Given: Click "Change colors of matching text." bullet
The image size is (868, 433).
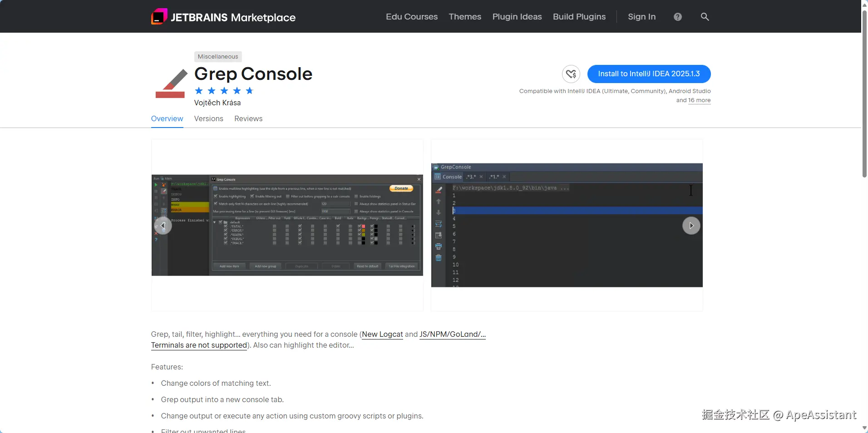Looking at the screenshot, I should click(216, 384).
